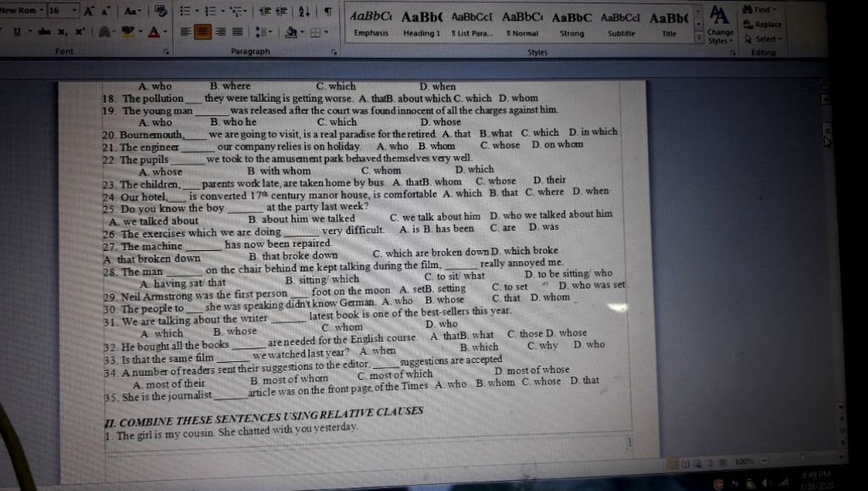Decrease paragraph indent
This screenshot has height=491, width=868.
tap(264, 11)
